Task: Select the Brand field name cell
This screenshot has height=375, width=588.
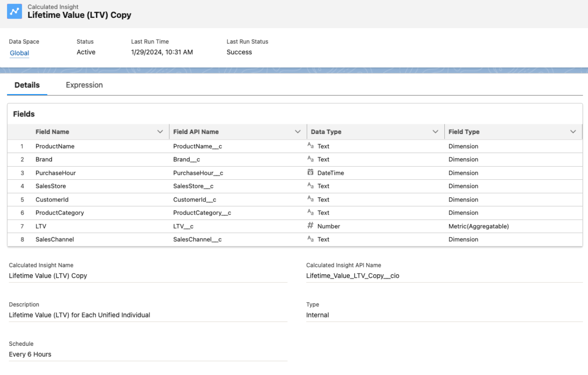Action: coord(44,159)
